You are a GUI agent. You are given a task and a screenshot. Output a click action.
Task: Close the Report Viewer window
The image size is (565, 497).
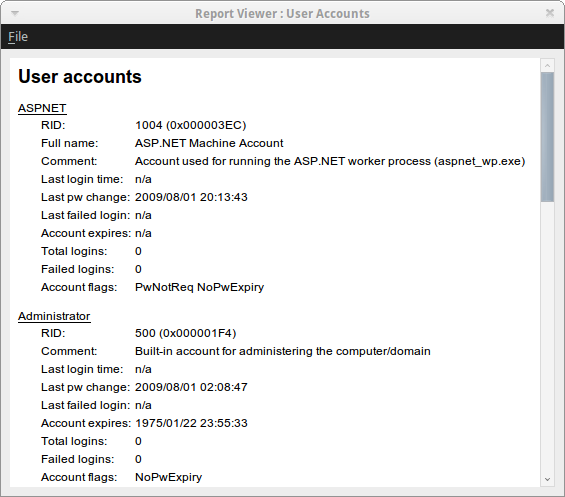tap(550, 13)
